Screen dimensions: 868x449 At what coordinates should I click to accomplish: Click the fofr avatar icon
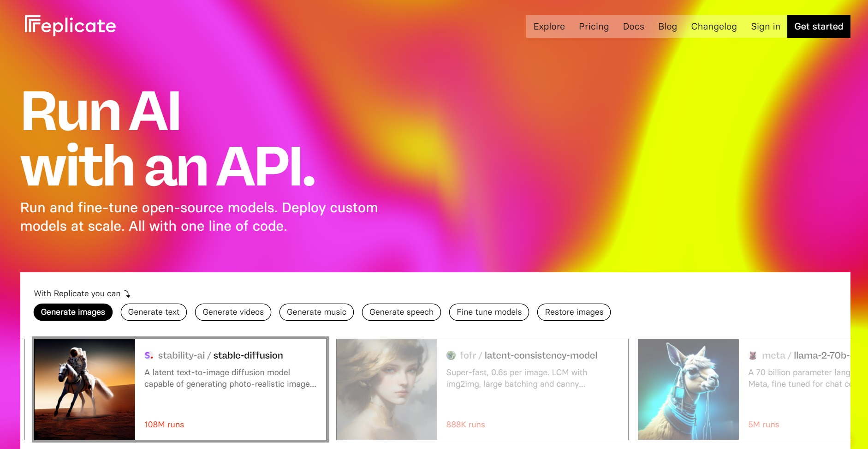tap(451, 355)
